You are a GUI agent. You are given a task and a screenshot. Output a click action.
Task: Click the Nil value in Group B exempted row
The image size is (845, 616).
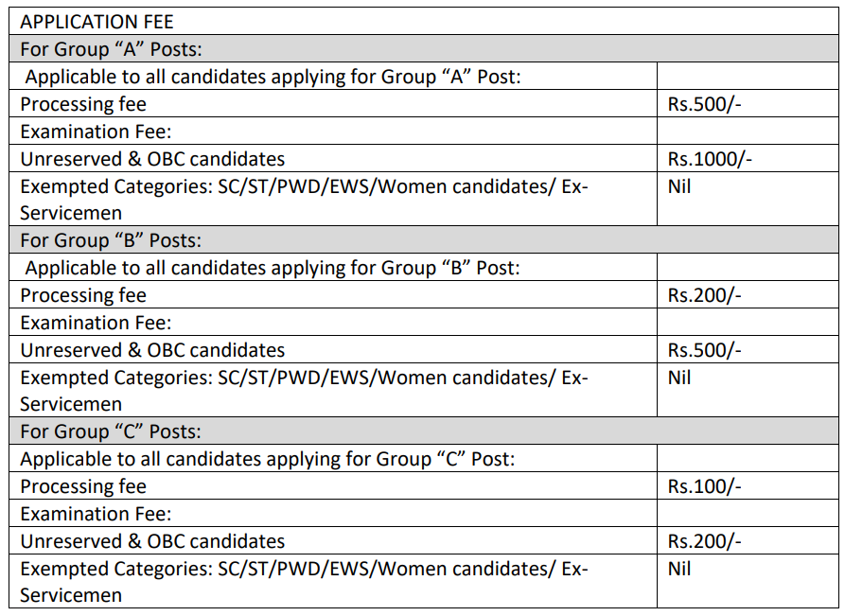(679, 378)
